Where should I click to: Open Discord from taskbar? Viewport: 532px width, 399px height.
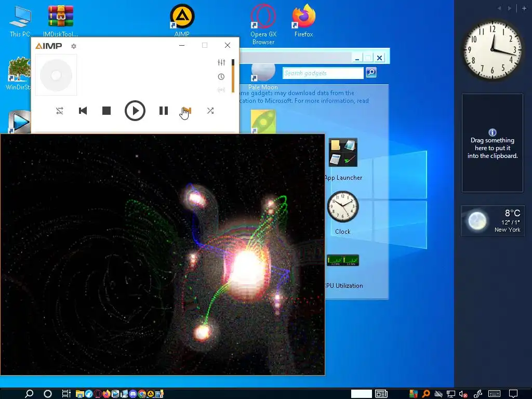click(133, 394)
